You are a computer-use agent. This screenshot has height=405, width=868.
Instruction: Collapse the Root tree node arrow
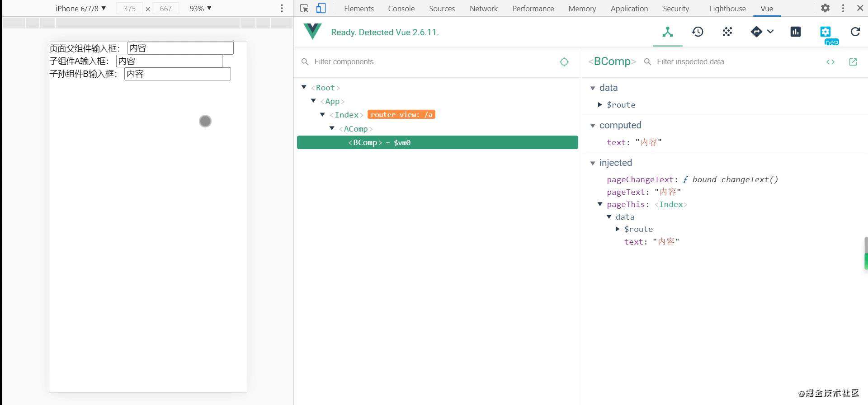(304, 87)
